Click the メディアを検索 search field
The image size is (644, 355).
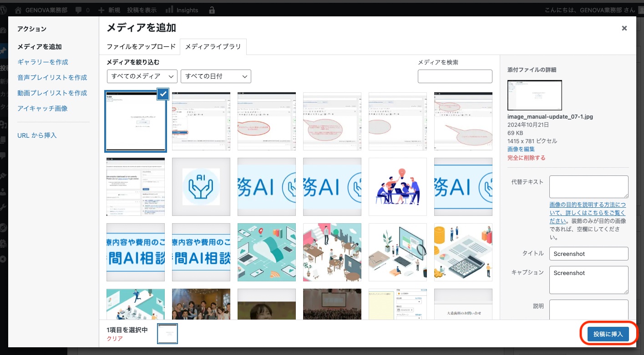point(455,76)
